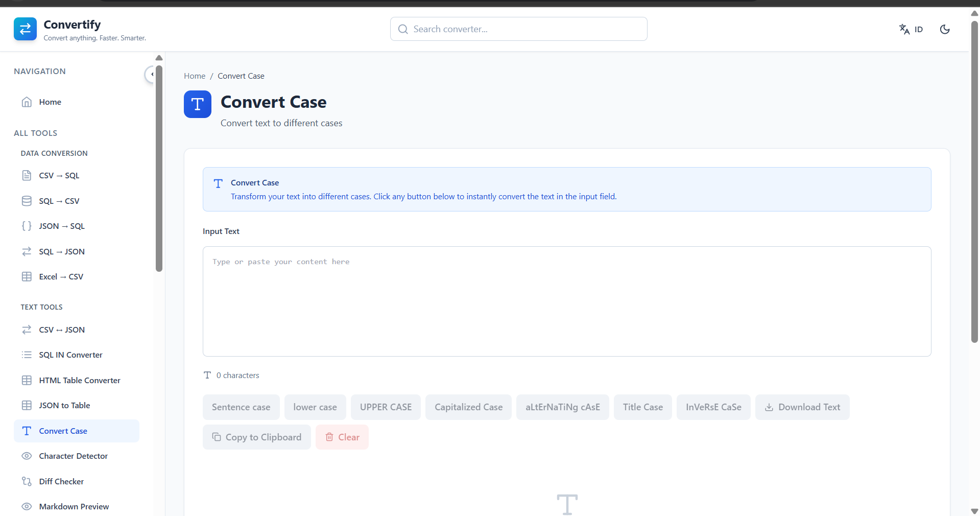This screenshot has width=980, height=516.
Task: Open CSV ↔ JSON text tool
Action: click(77, 330)
